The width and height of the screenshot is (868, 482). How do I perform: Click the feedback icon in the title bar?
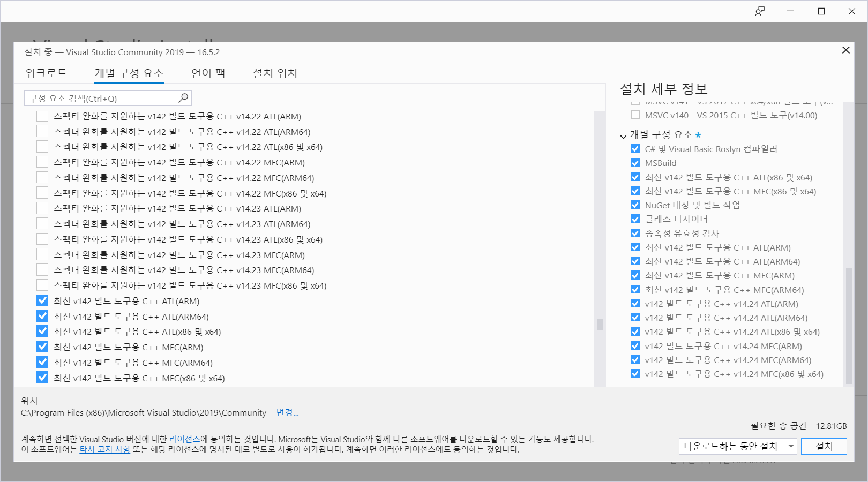pos(760,11)
